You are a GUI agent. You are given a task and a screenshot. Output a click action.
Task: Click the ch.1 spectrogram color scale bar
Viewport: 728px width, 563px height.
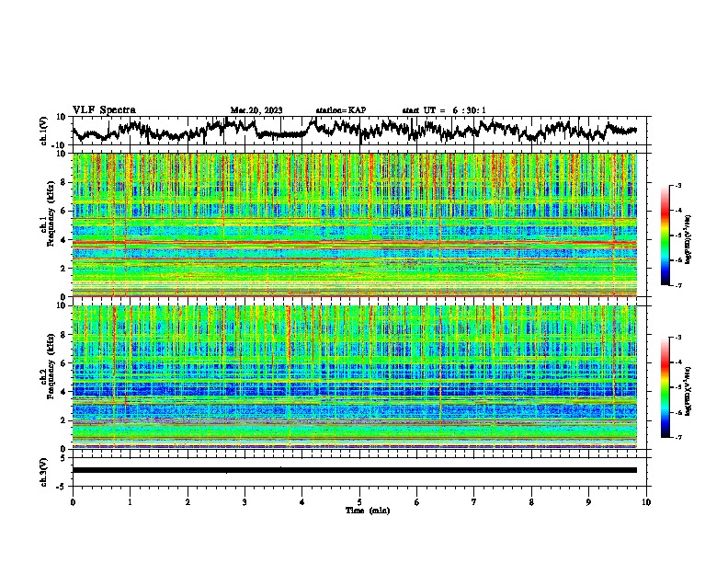coord(665,236)
